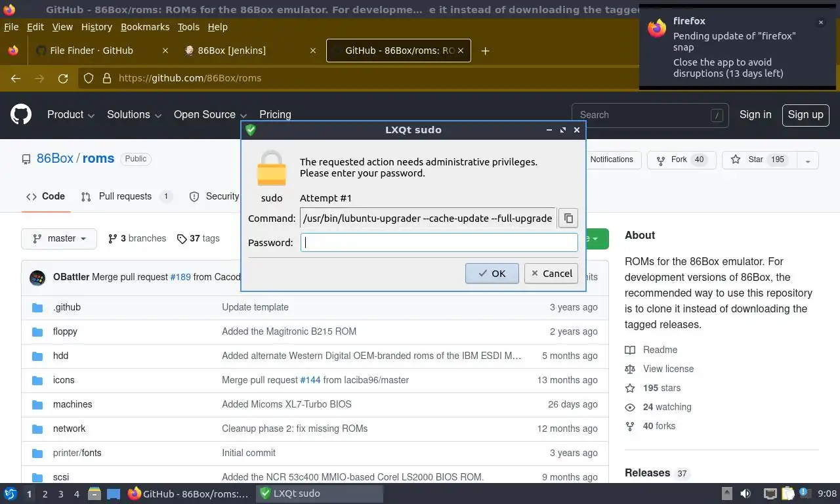
Task: Open the Releases section heading
Action: tap(647, 473)
